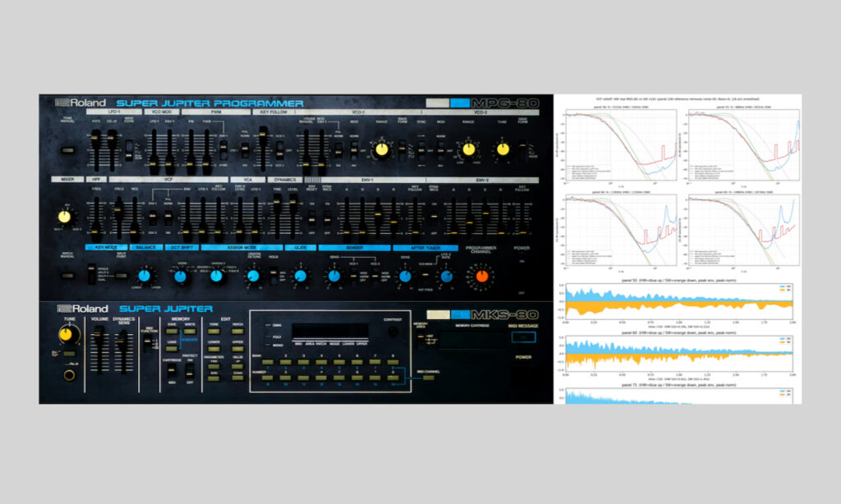
Task: Flip the Memory Area switch
Action: click(x=421, y=340)
